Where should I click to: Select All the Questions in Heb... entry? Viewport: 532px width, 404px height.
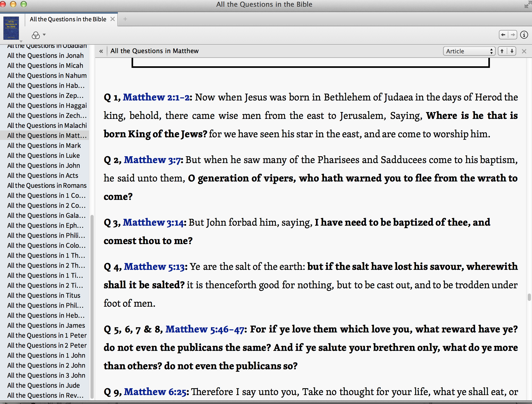tap(46, 315)
